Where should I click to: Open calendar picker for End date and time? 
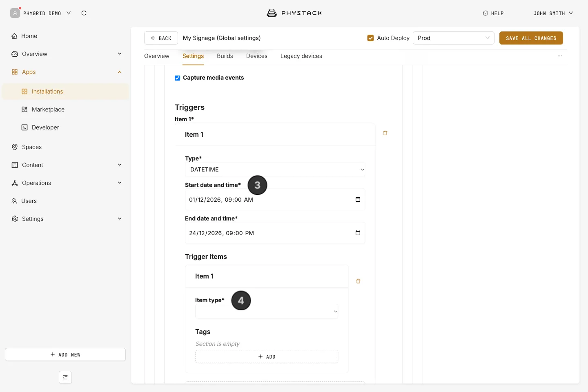tap(358, 233)
